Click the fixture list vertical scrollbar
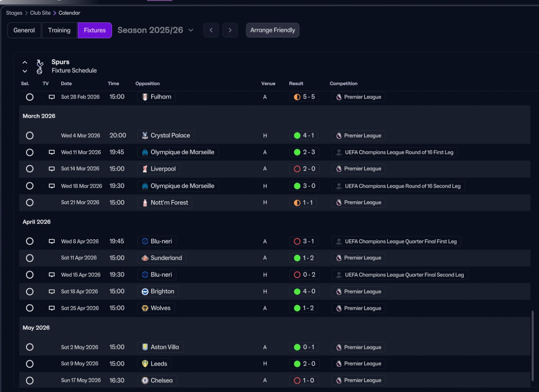 tap(533, 347)
